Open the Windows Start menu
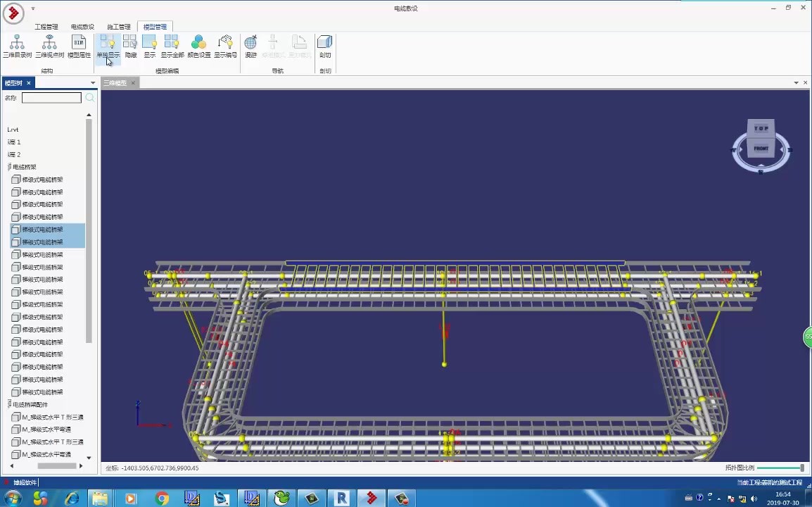Image resolution: width=812 pixels, height=507 pixels. click(x=11, y=499)
